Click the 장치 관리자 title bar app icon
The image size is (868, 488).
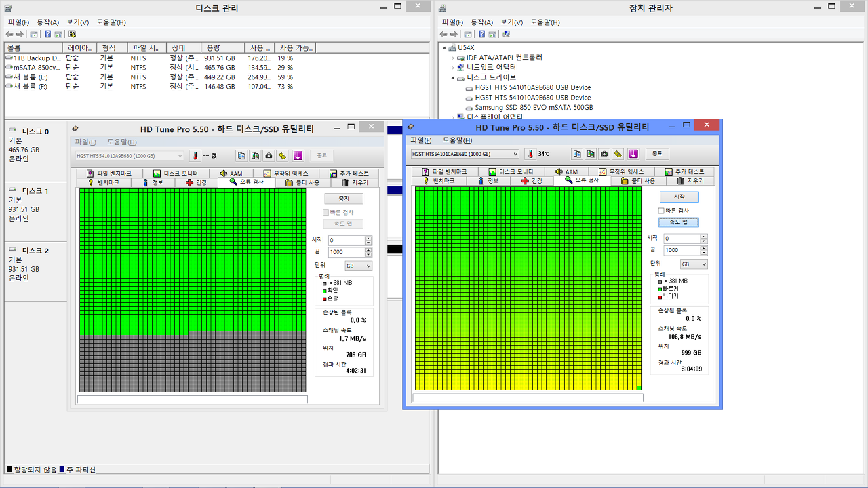click(442, 8)
